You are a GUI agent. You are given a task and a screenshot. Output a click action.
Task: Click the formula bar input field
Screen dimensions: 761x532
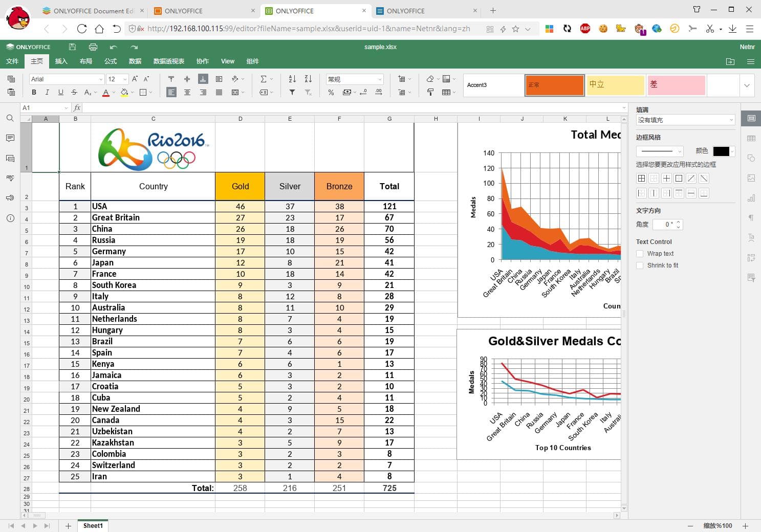pyautogui.click(x=353, y=108)
